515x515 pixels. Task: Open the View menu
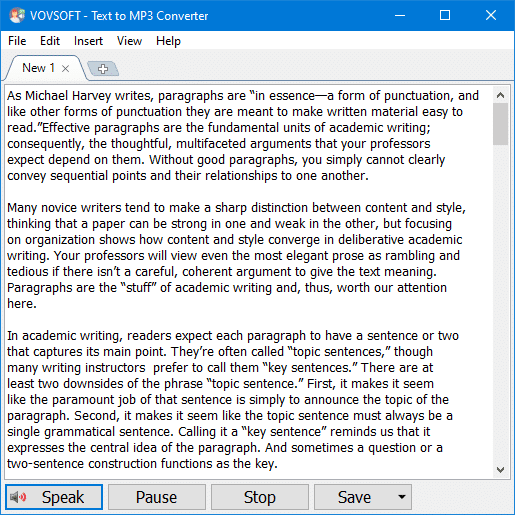[x=129, y=41]
